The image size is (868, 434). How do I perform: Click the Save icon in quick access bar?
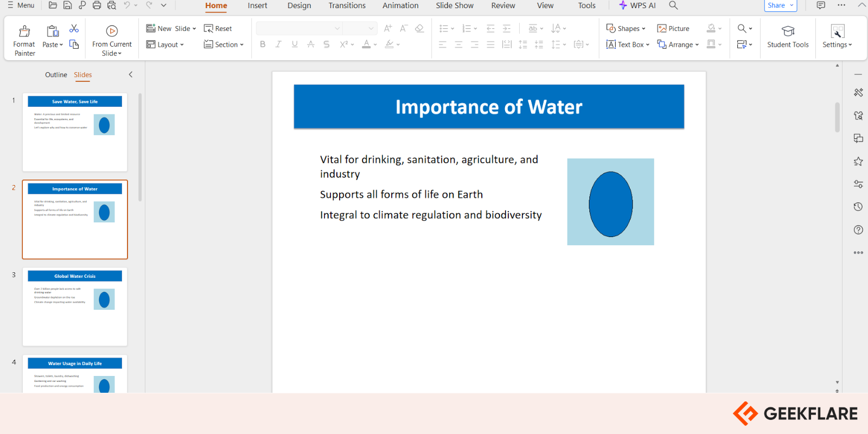(67, 5)
